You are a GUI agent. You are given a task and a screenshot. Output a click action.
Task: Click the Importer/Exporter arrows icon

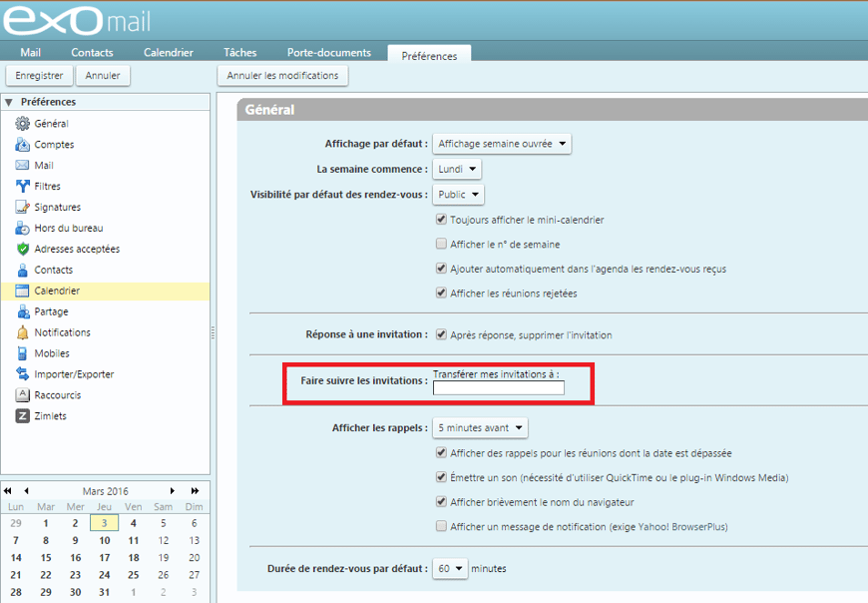tap(22, 374)
